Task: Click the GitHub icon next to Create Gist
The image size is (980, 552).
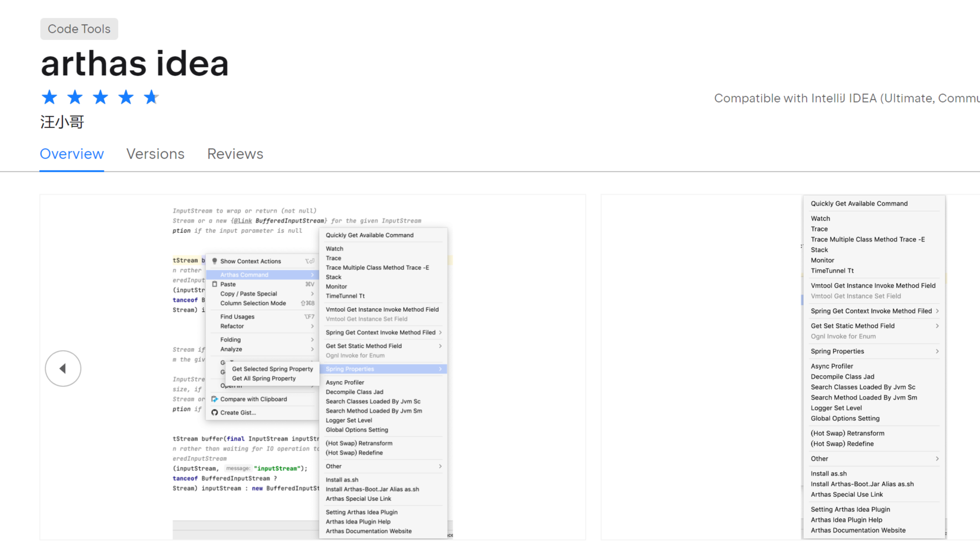Action: (215, 413)
